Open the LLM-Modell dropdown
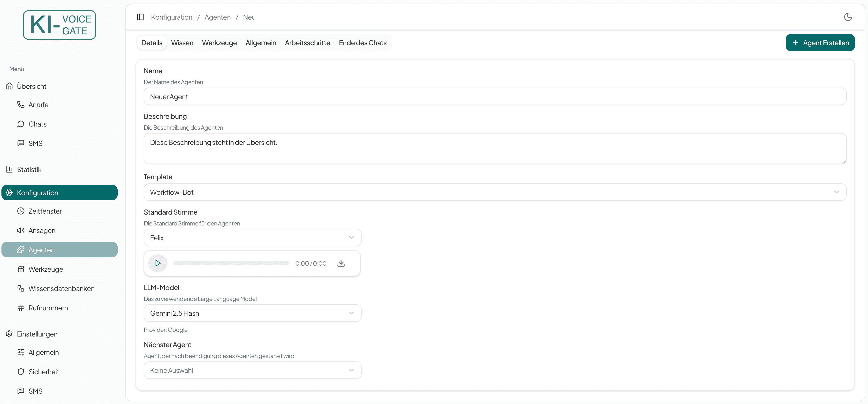Image resolution: width=868 pixels, height=404 pixels. (x=252, y=313)
